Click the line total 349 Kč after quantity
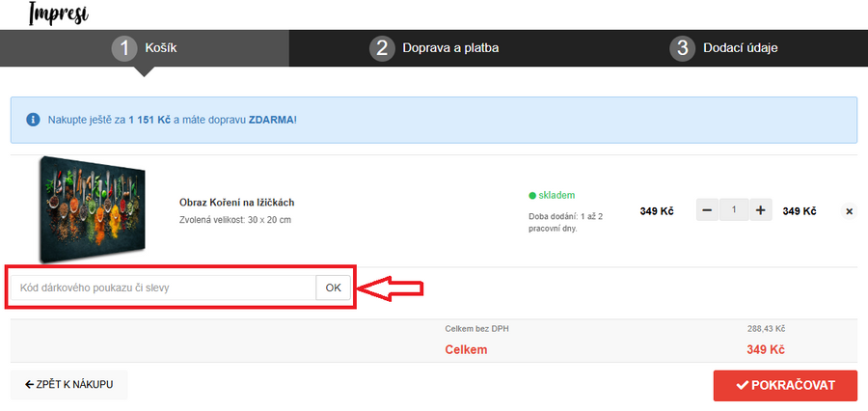The height and width of the screenshot is (411, 868). click(800, 211)
